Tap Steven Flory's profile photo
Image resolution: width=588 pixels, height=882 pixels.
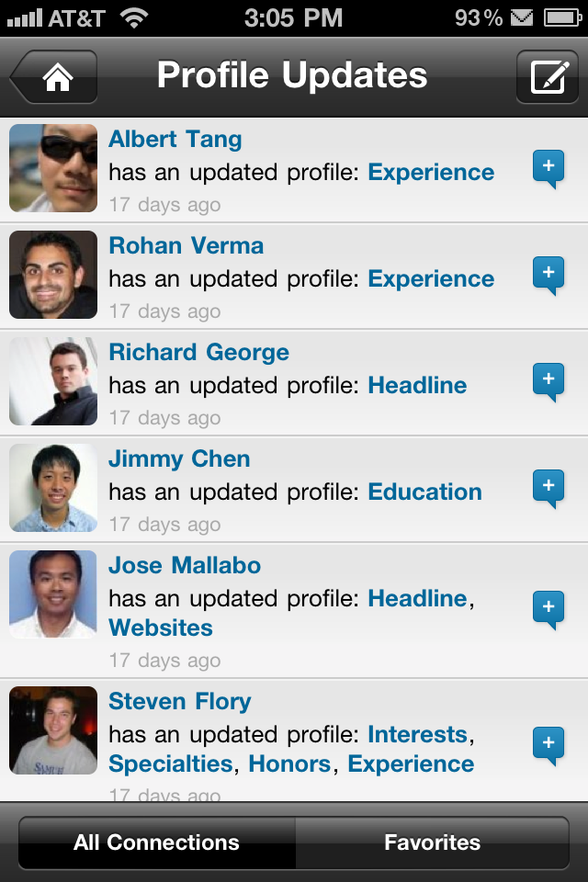[x=53, y=730]
